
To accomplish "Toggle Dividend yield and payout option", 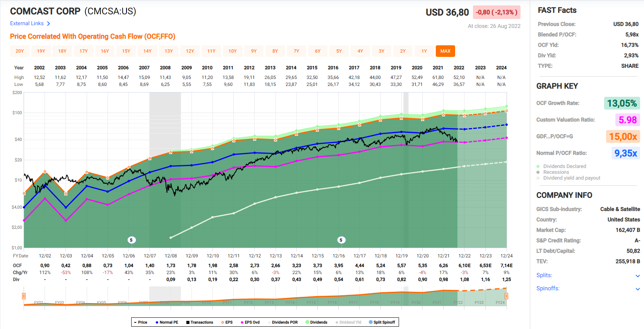I will (x=571, y=178).
